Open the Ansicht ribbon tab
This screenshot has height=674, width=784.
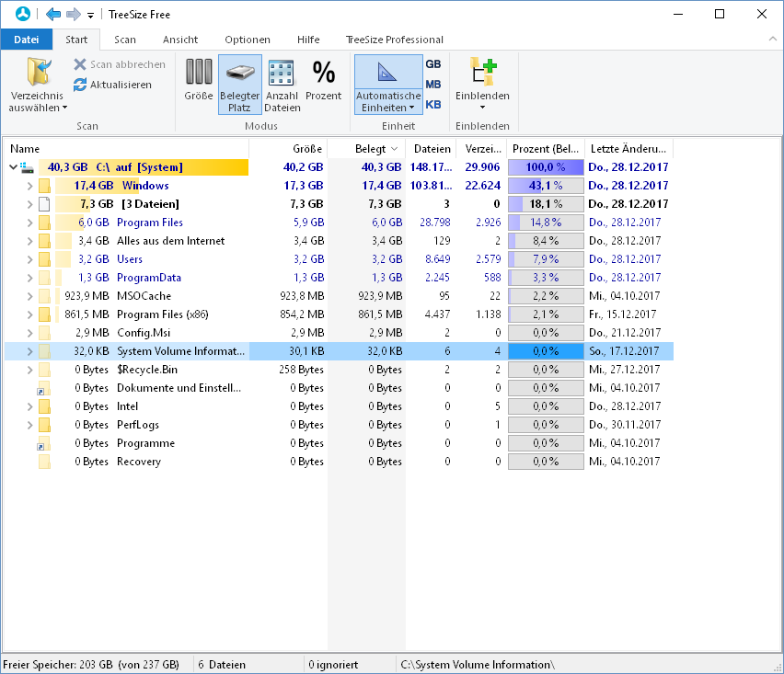tap(180, 40)
